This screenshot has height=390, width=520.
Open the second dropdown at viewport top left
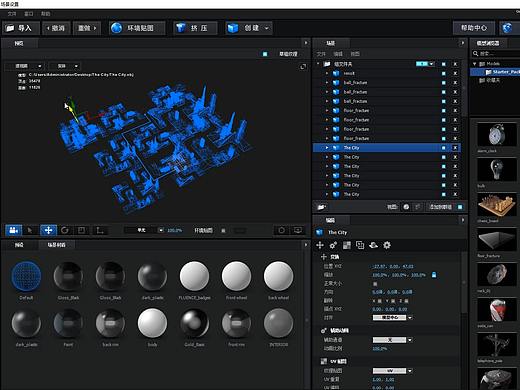pos(65,66)
